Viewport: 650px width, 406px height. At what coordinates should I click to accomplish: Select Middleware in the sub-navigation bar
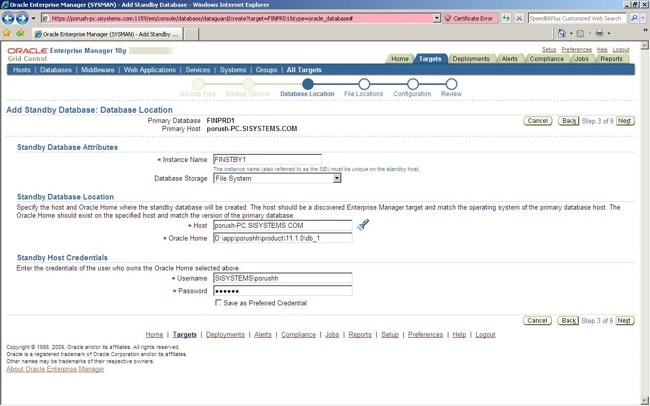pos(98,70)
